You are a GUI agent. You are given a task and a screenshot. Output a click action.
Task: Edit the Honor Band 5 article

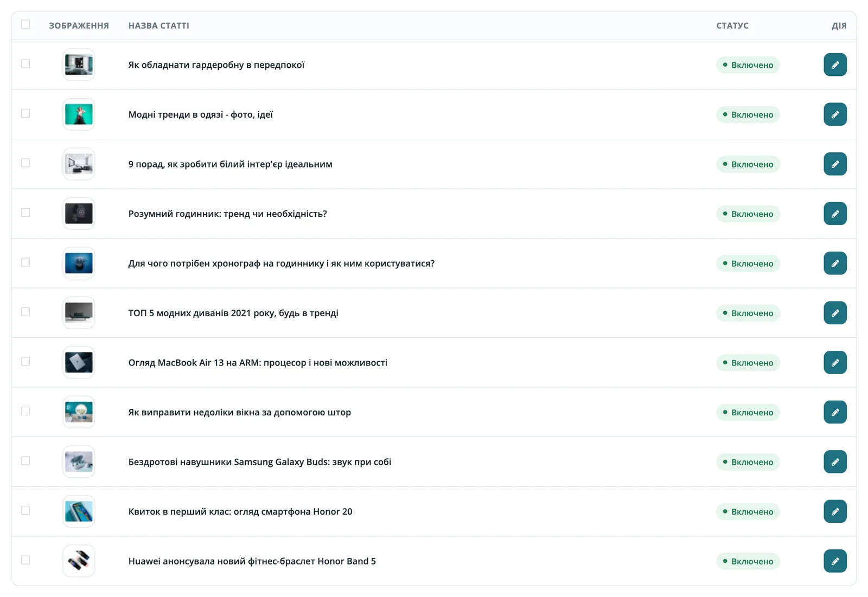click(x=835, y=561)
